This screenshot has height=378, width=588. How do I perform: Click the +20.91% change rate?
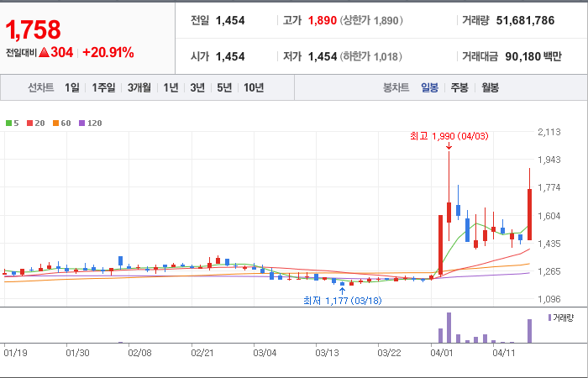coord(108,52)
